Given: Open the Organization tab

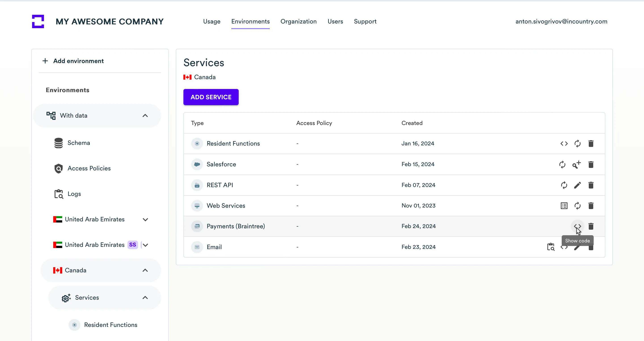Looking at the screenshot, I should coord(298,21).
